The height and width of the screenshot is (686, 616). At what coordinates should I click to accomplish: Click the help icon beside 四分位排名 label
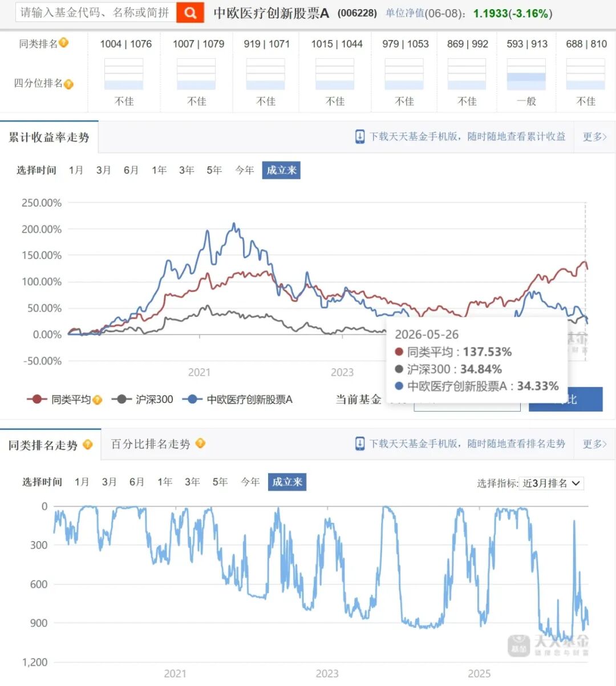coord(68,84)
